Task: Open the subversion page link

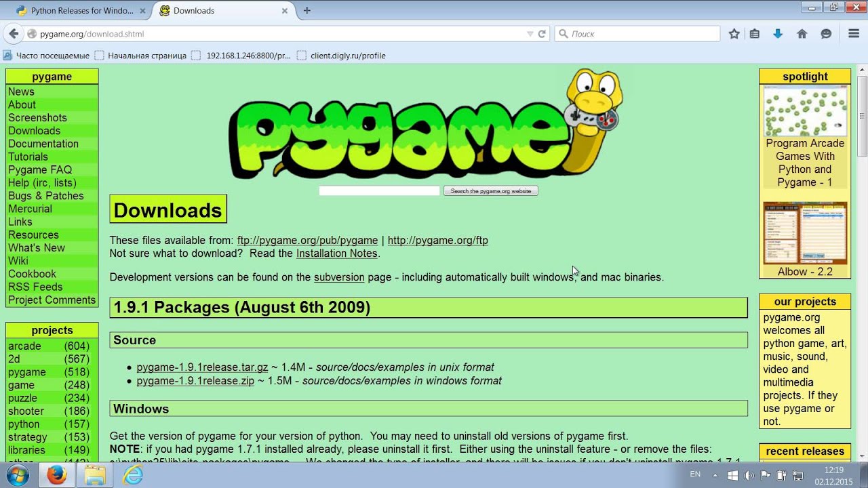Action: pos(339,277)
